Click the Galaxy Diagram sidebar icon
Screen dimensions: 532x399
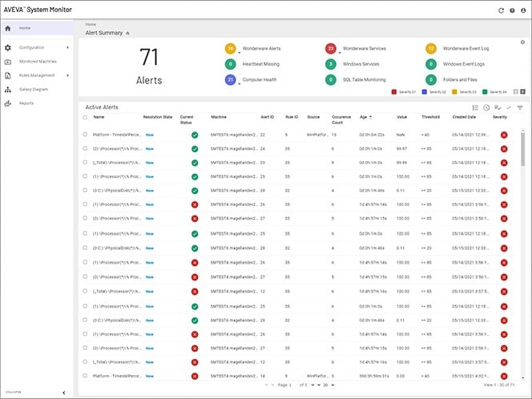(x=8, y=89)
